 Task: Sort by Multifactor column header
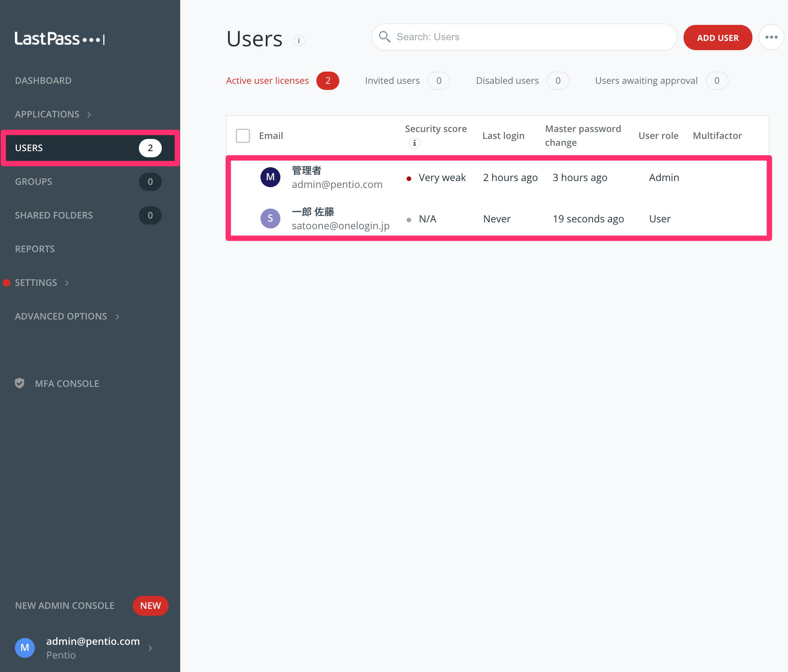coord(717,136)
